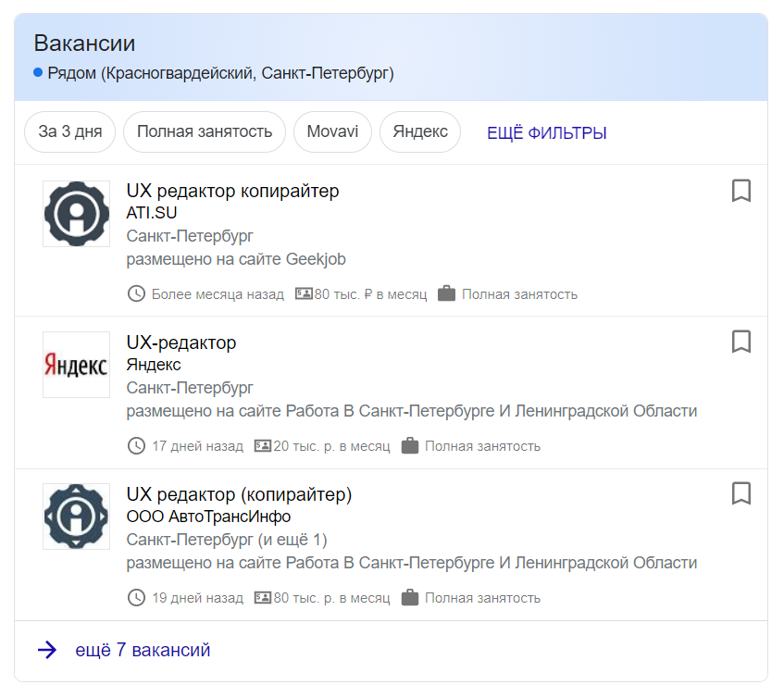The width and height of the screenshot is (784, 685).
Task: Open the ООО АвтоТрансИнфо gear logo
Action: (x=77, y=516)
